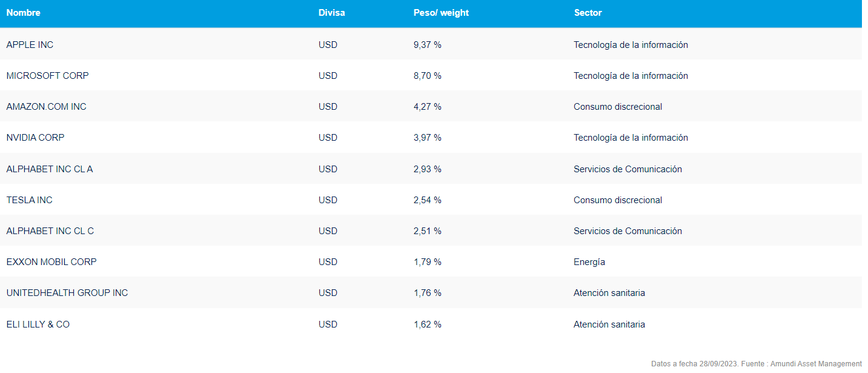
Task: Click the TESLA INC row name
Action: (x=29, y=200)
